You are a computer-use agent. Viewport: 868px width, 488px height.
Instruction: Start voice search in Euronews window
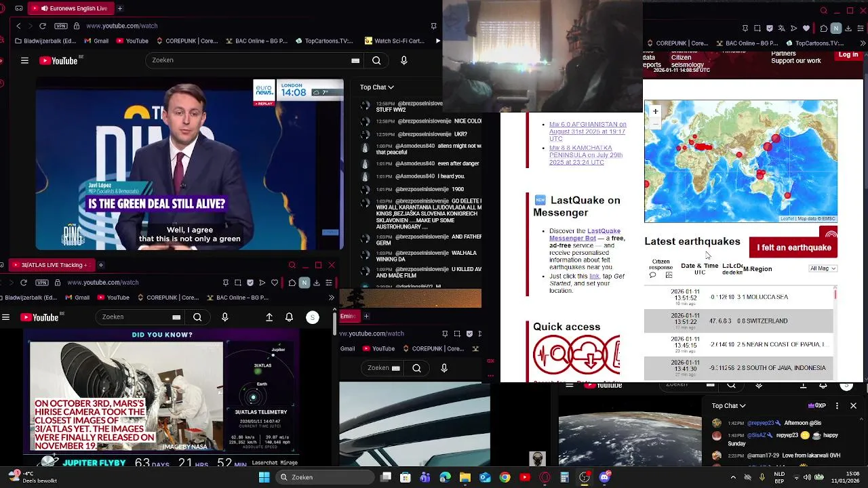(x=404, y=60)
